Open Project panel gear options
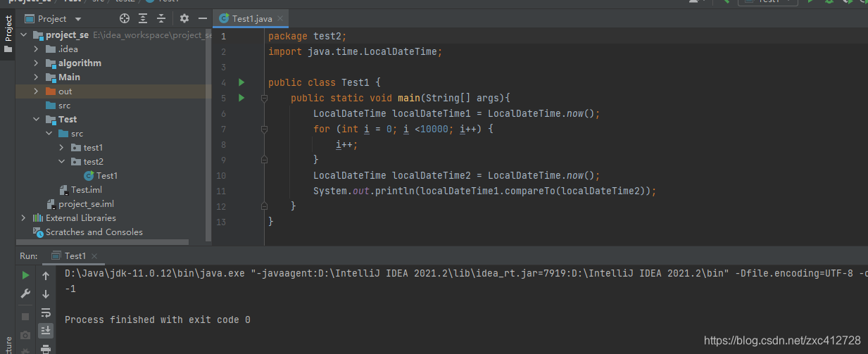The width and height of the screenshot is (868, 354). click(x=184, y=18)
